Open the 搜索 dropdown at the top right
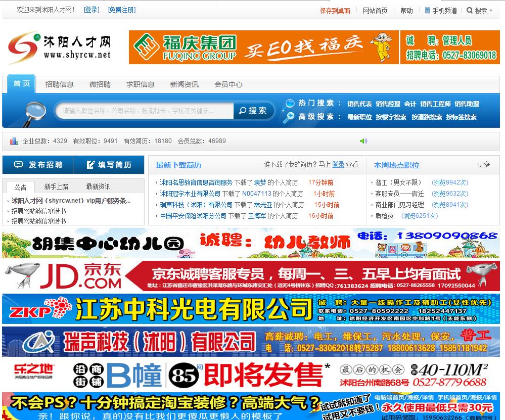The image size is (505, 420). tap(480, 11)
